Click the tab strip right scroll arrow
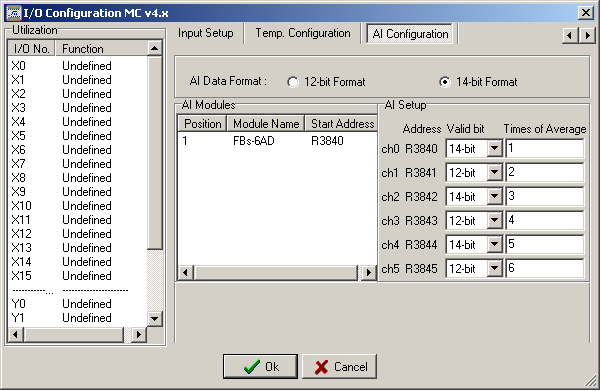Viewport: 601px width, 391px height. click(x=587, y=36)
